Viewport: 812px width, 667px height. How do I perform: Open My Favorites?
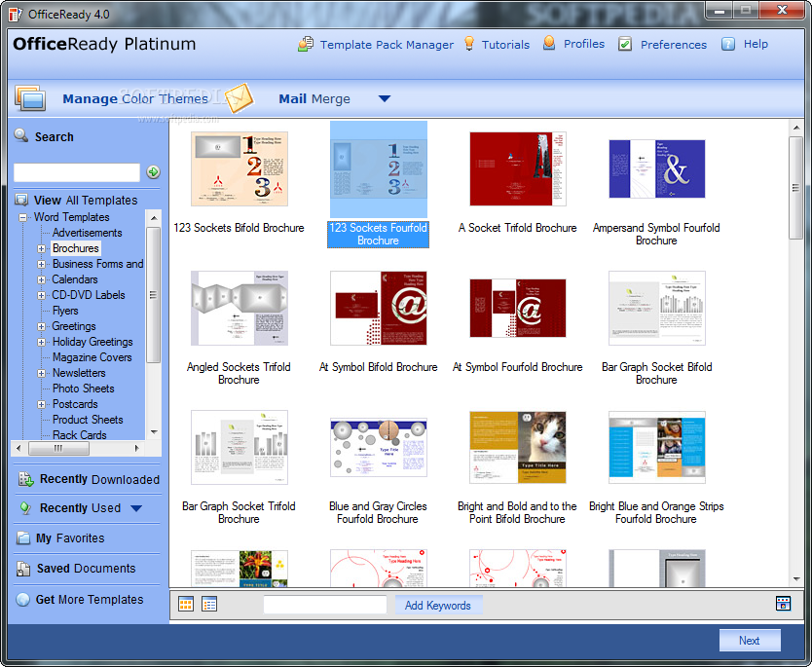[70, 538]
